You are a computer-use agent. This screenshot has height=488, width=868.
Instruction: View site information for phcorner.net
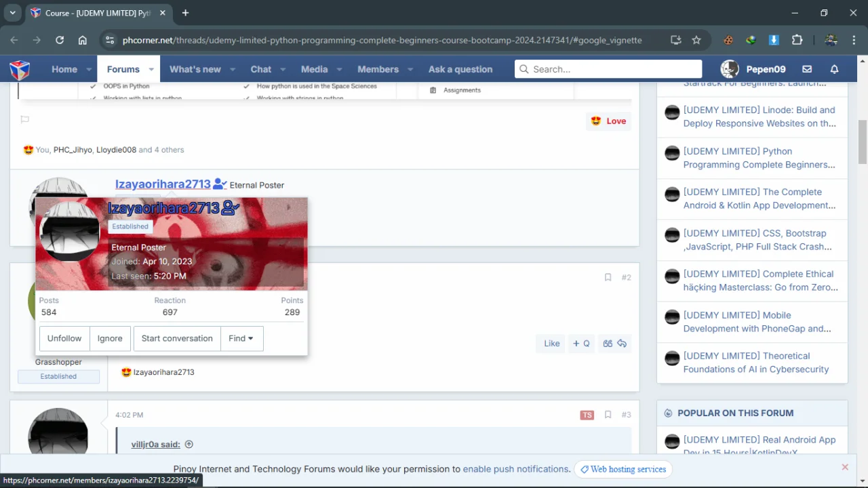110,40
